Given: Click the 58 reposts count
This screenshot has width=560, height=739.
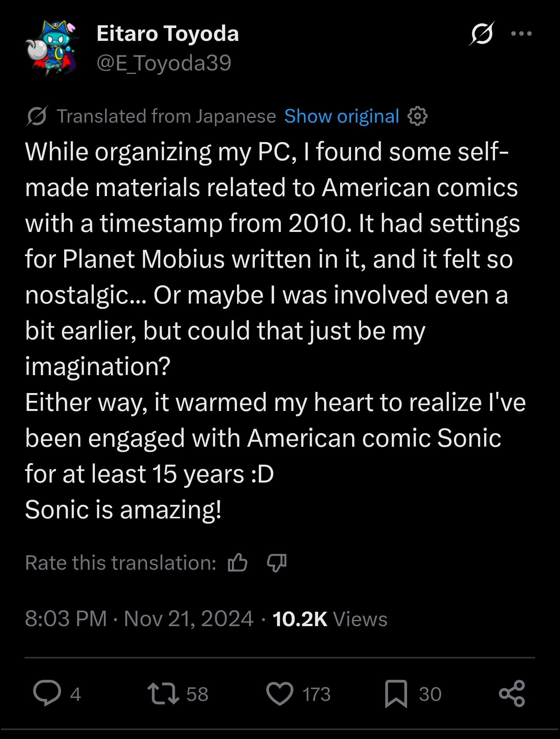Looking at the screenshot, I should [x=197, y=694].
